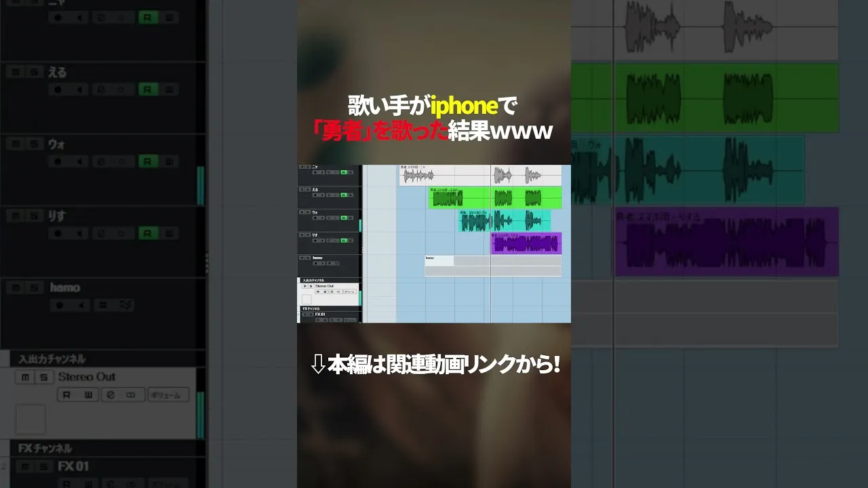Open Stereo Out channel settings (e) icon
The image size is (868, 488).
coord(111,395)
